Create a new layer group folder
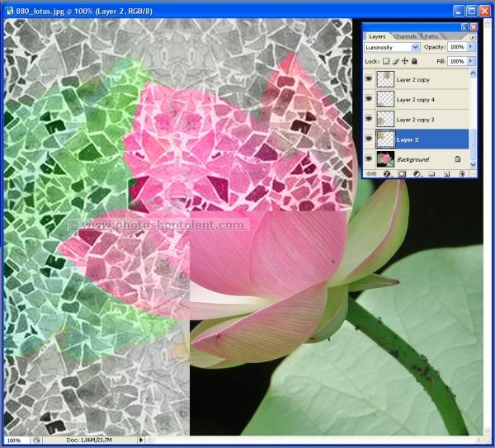Screen dimensions: 495x448 tap(431, 173)
